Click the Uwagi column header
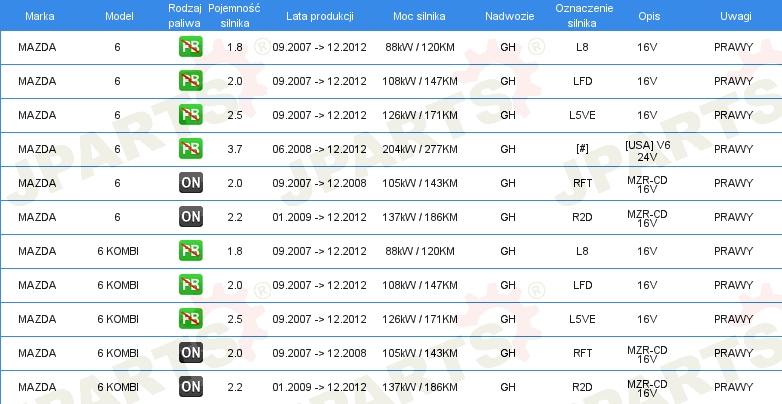 736,16
